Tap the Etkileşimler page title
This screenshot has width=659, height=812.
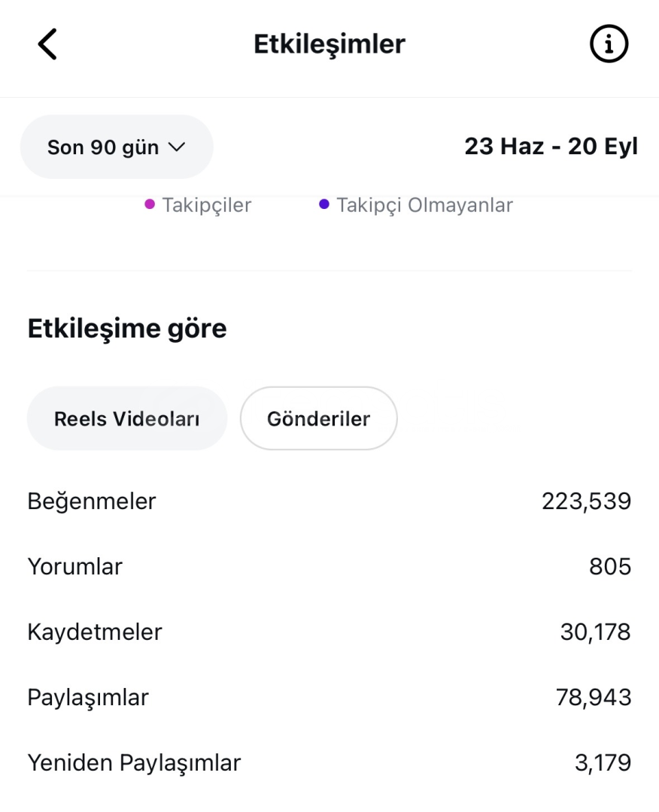329,45
